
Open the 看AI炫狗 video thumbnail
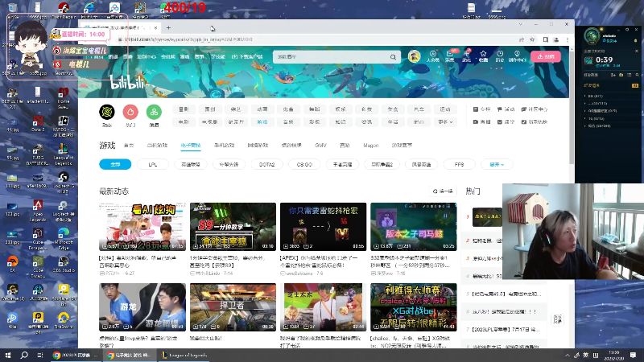[142, 227]
